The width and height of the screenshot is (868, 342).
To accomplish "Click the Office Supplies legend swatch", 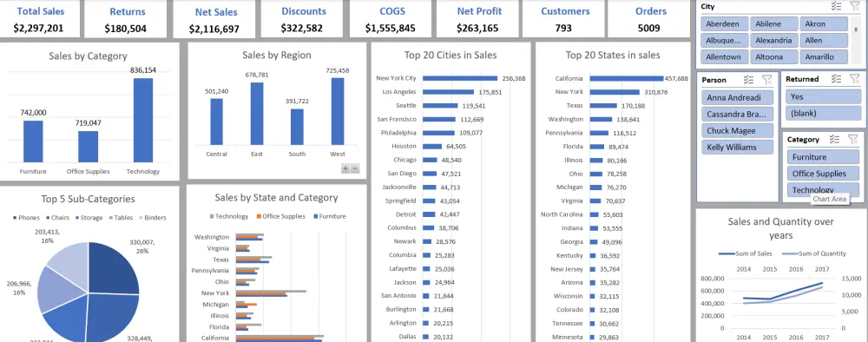I will pos(259,216).
